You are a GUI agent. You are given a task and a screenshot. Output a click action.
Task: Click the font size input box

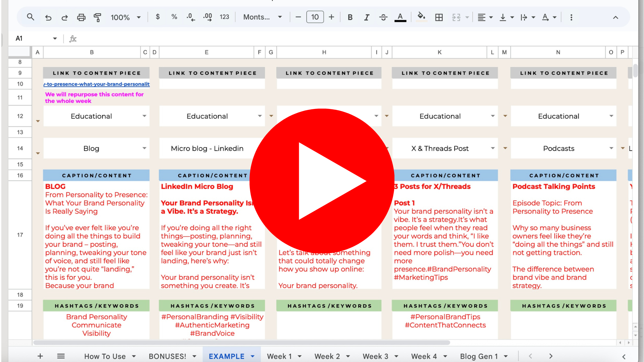(x=315, y=17)
